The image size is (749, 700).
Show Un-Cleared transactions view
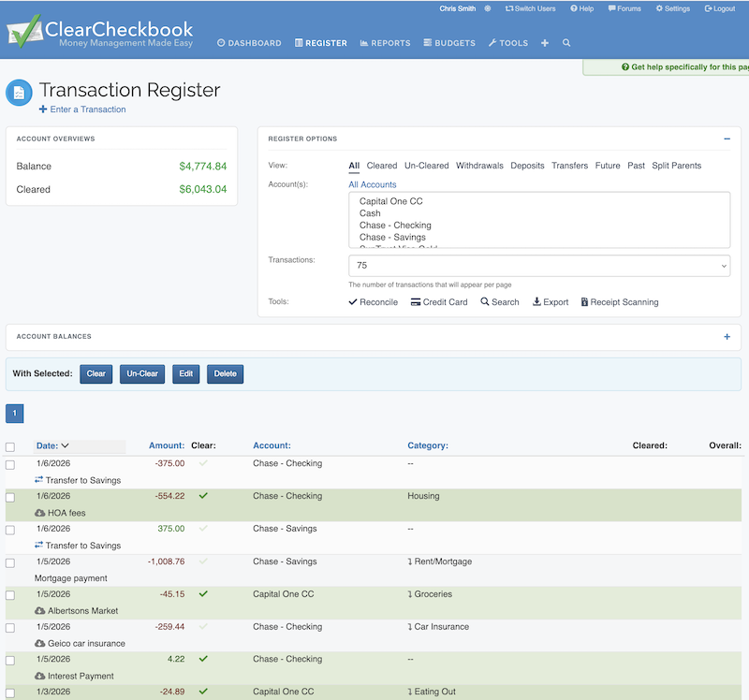pyautogui.click(x=427, y=166)
